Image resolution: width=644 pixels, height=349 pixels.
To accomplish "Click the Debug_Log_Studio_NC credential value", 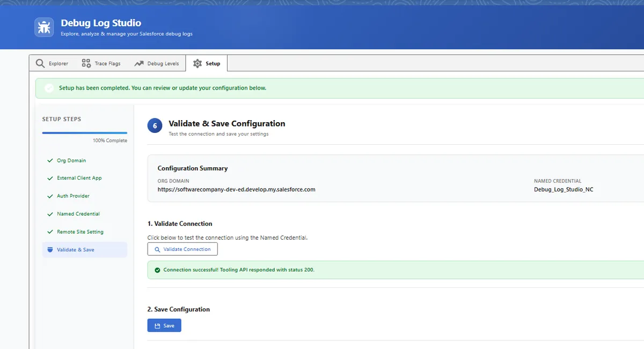I will 563,189.
